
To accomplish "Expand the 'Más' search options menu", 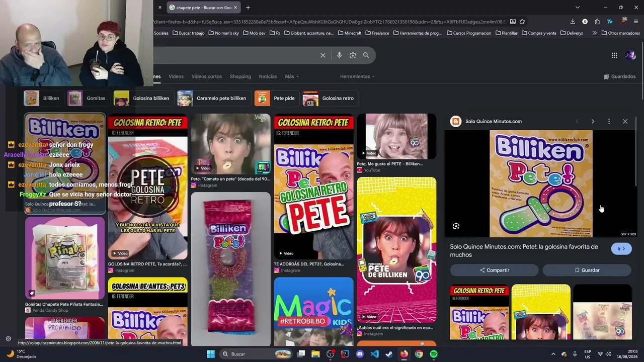I will (x=292, y=76).
